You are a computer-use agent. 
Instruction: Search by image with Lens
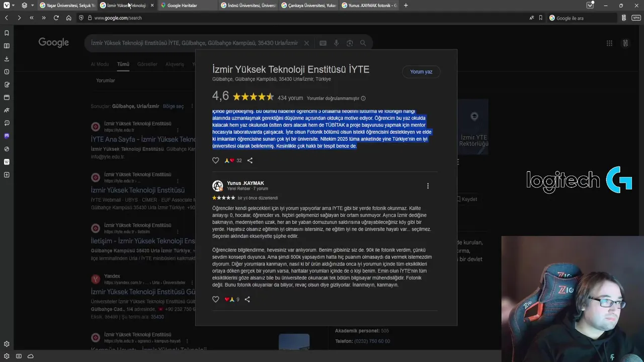[x=350, y=43]
